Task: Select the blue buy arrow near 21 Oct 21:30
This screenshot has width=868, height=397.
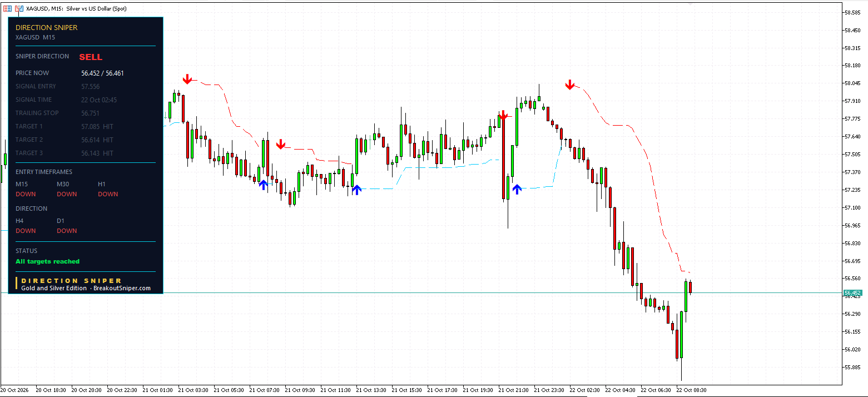Action: [x=517, y=189]
